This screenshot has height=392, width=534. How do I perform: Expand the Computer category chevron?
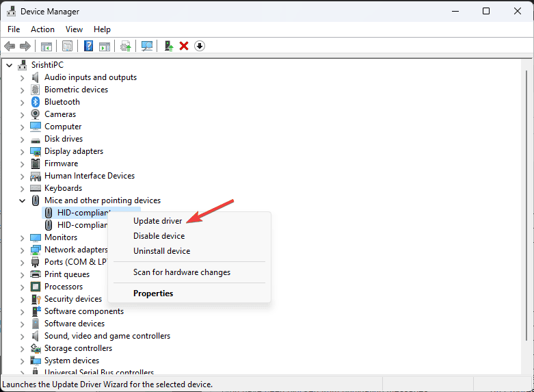coord(22,127)
